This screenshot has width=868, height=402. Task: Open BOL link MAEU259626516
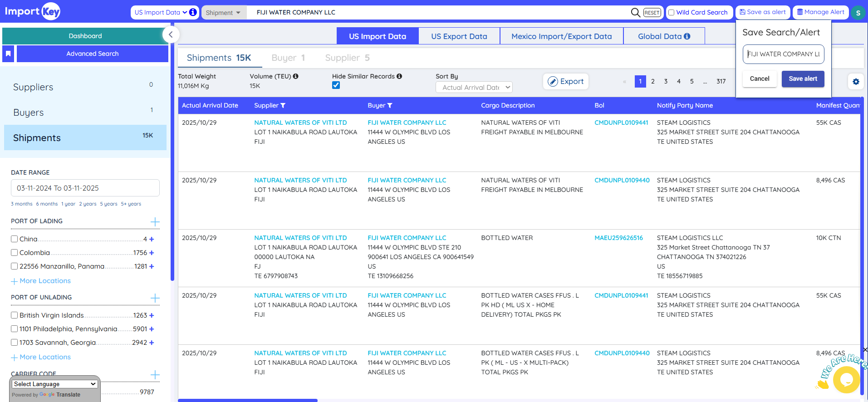(618, 238)
